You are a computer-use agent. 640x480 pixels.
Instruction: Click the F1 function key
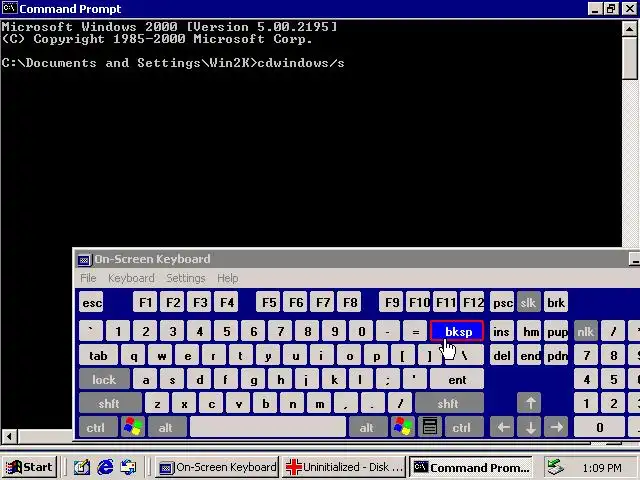(x=145, y=302)
